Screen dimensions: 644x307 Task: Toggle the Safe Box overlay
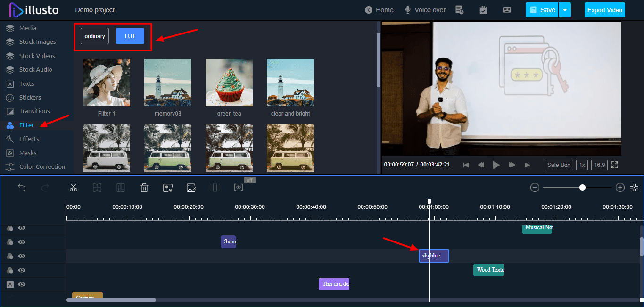559,165
